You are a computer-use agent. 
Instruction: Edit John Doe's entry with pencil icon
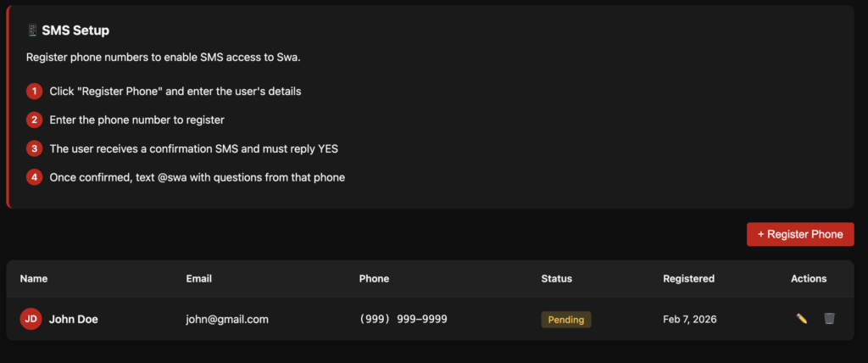[801, 319]
